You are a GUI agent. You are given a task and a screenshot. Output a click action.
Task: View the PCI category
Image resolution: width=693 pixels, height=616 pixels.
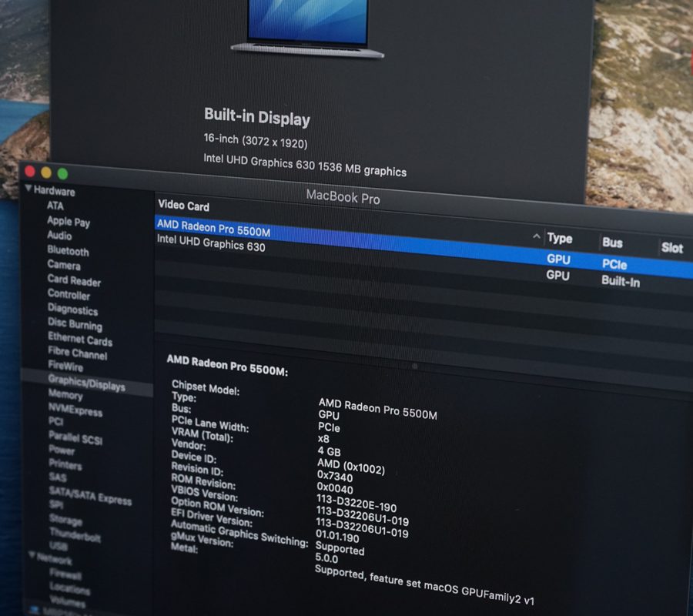55,420
